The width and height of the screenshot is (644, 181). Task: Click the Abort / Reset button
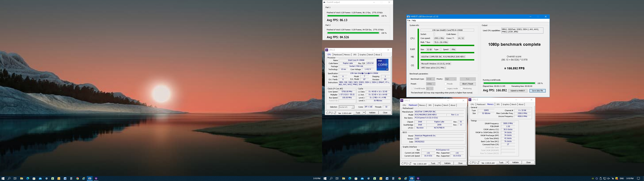coord(468,84)
